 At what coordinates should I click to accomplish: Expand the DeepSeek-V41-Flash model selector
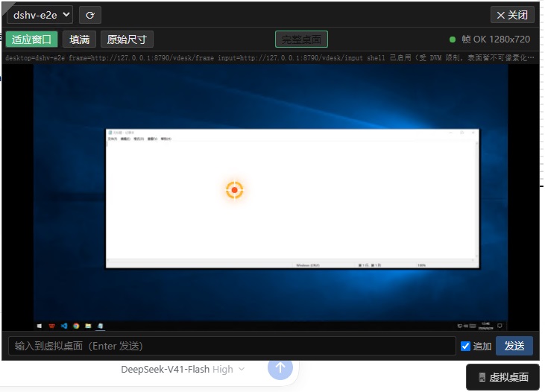click(x=183, y=369)
